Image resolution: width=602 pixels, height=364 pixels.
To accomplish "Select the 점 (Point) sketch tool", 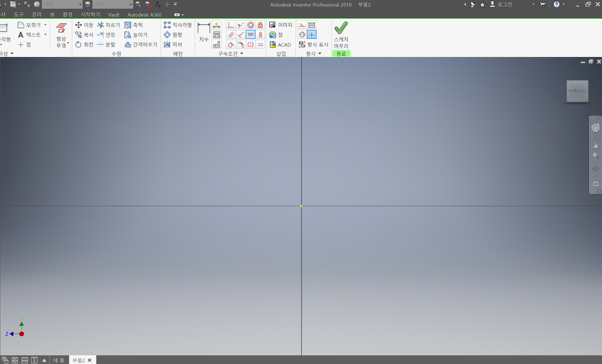I will coord(24,45).
